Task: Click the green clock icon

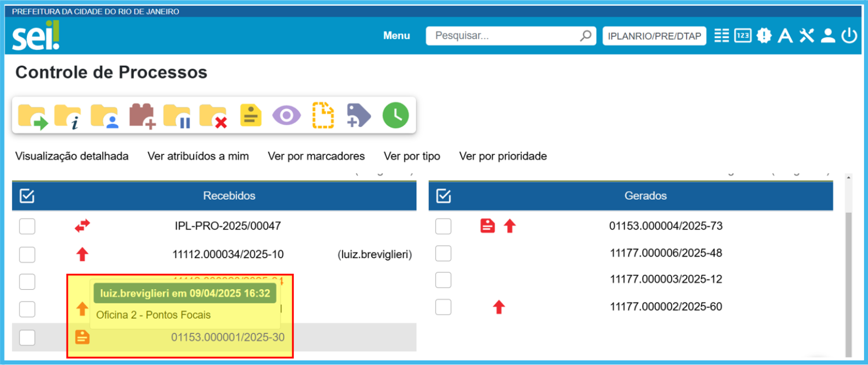Action: (396, 115)
